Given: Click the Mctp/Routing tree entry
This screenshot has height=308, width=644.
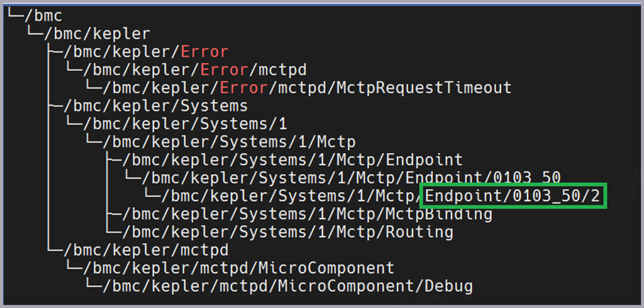Looking at the screenshot, I should (x=288, y=232).
